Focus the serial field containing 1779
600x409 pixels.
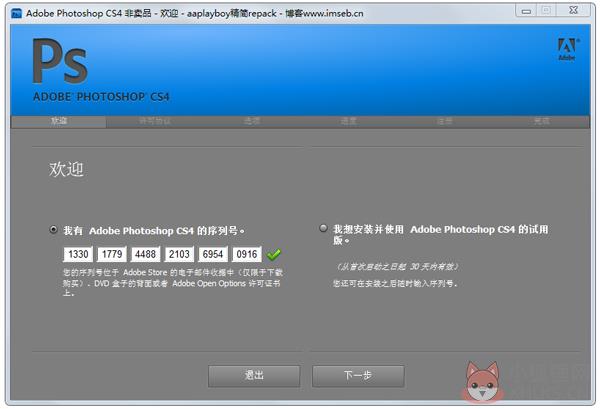(112, 254)
